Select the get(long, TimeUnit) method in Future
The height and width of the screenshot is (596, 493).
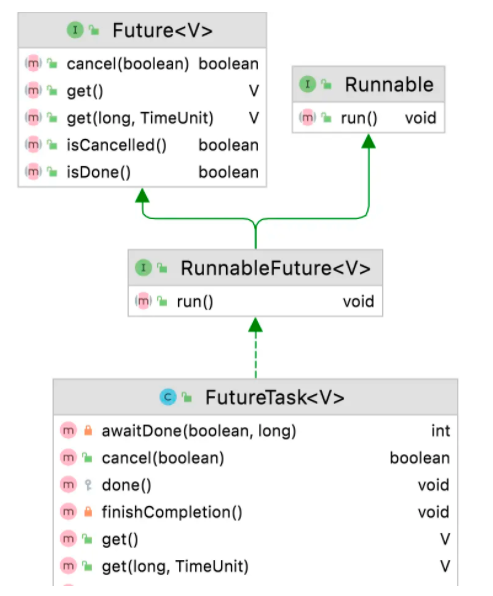coord(142,118)
